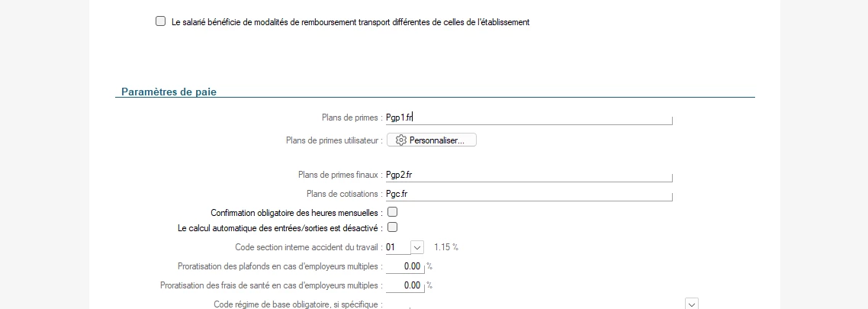The width and height of the screenshot is (868, 309).
Task: Click the Plans de primes finaux label
Action: pos(339,175)
